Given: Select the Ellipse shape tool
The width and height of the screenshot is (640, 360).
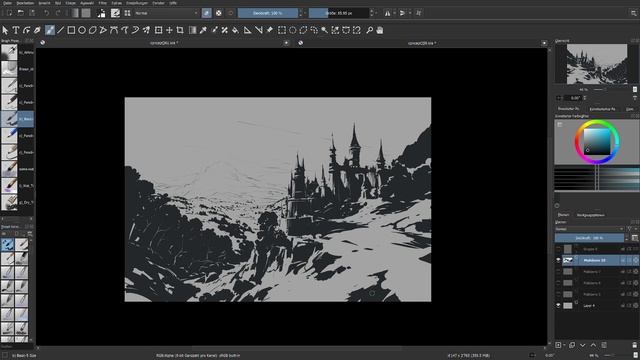Looking at the screenshot, I should point(82,30).
